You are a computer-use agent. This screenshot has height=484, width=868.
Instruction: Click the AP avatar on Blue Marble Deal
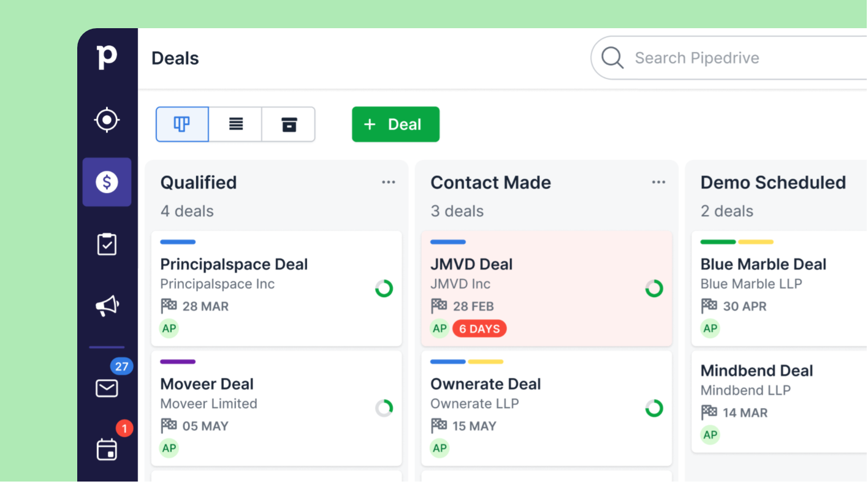[x=710, y=328]
